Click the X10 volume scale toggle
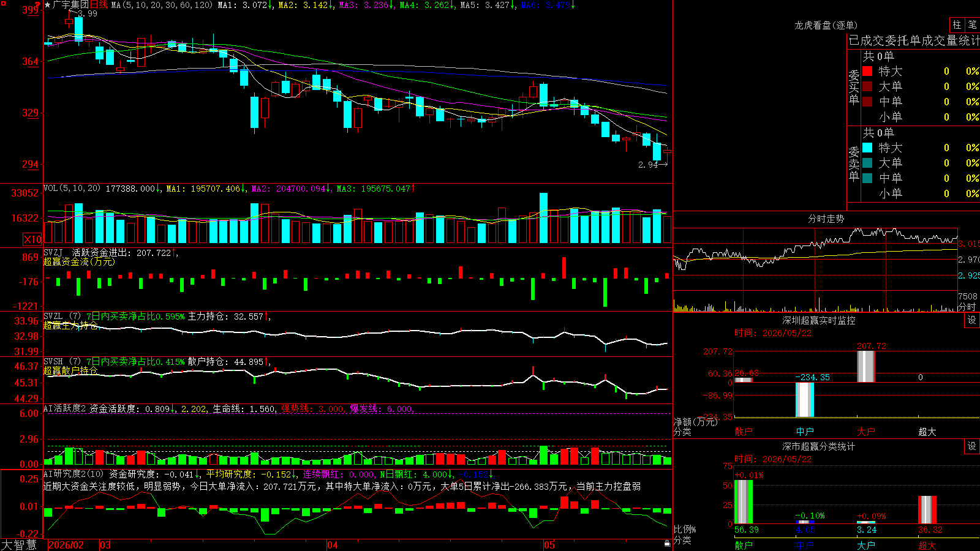 point(32,239)
